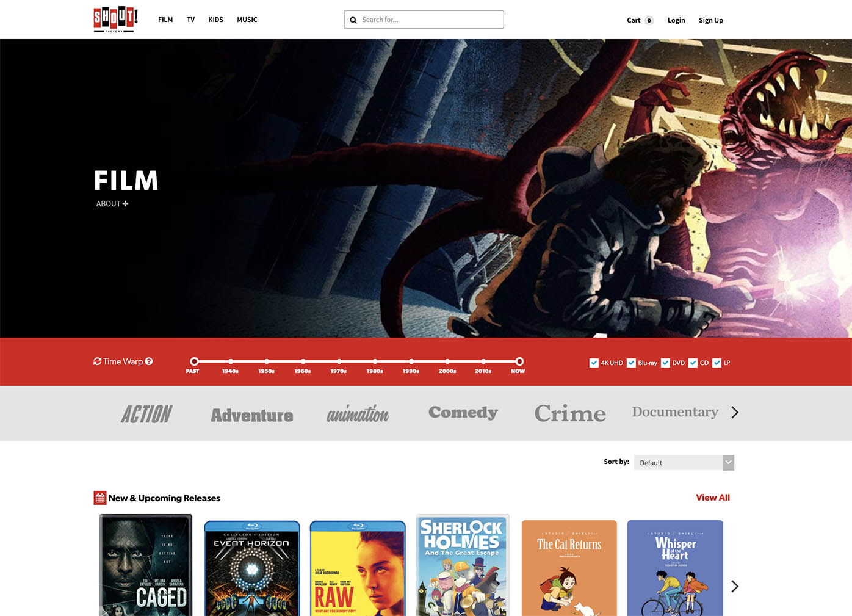Click the Time Warp label
This screenshot has width=852, height=616.
pos(123,361)
